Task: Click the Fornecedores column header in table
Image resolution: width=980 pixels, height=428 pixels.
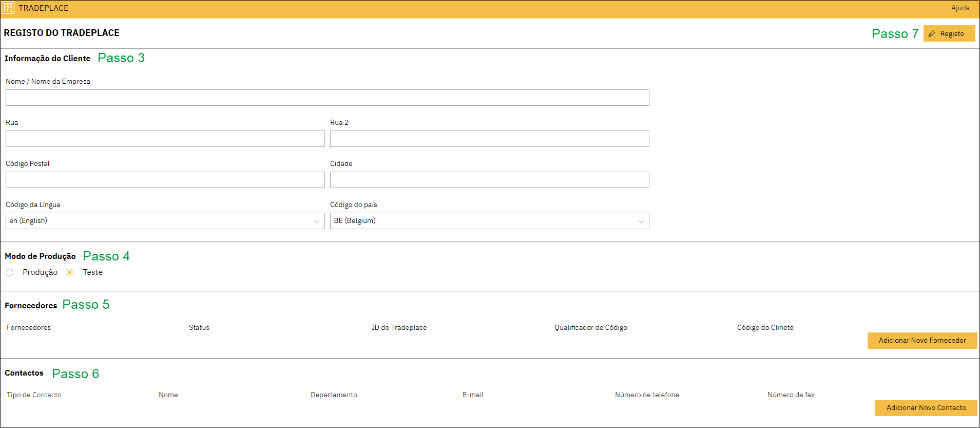Action: pos(29,327)
